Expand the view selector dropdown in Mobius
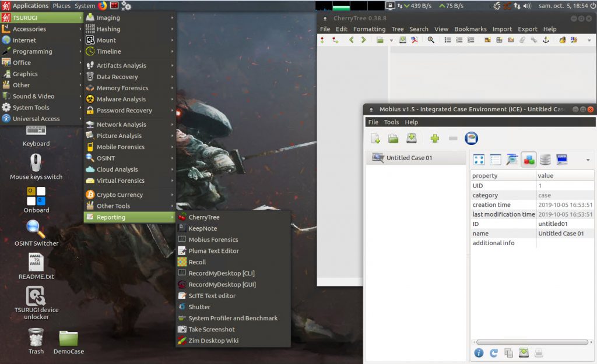This screenshot has height=364, width=597. (588, 158)
